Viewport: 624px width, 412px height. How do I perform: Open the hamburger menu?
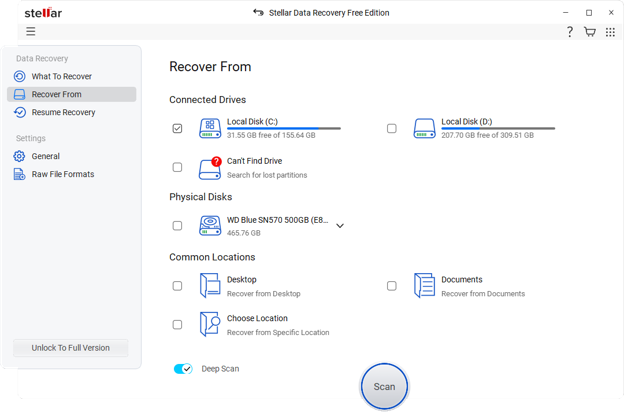[31, 31]
